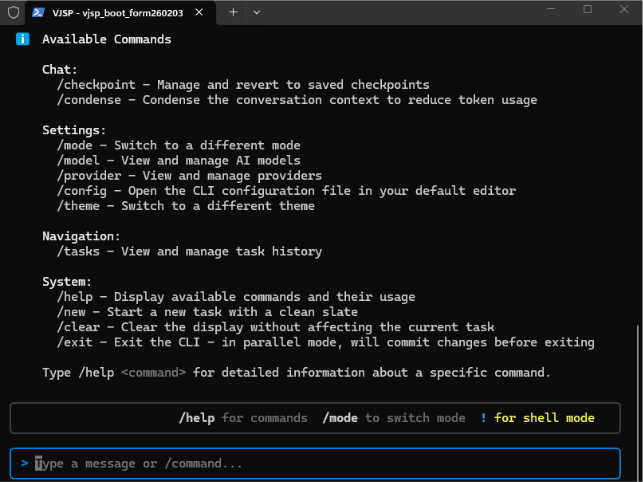The width and height of the screenshot is (643, 482).
Task: Focus the message input field
Action: (x=315, y=464)
